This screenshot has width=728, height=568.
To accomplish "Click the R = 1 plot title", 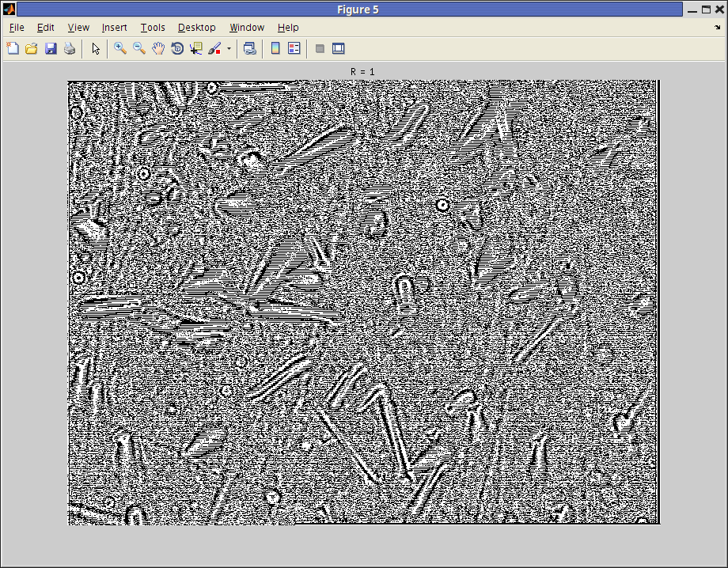I will [x=362, y=72].
